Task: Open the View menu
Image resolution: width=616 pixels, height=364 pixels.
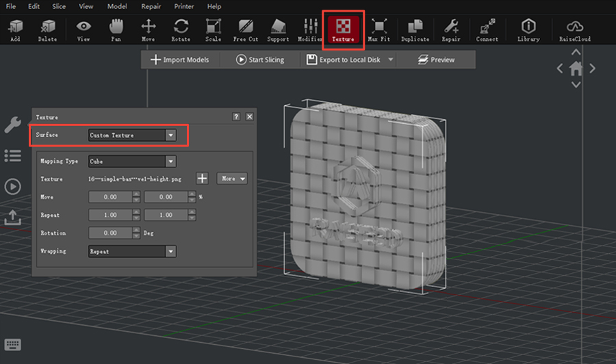Action: coord(86,6)
